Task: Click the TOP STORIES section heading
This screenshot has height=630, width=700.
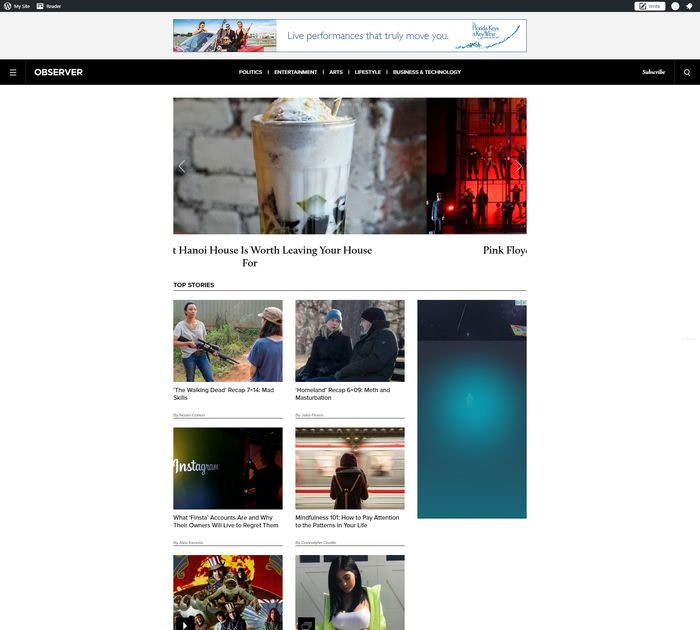Action: pos(194,285)
